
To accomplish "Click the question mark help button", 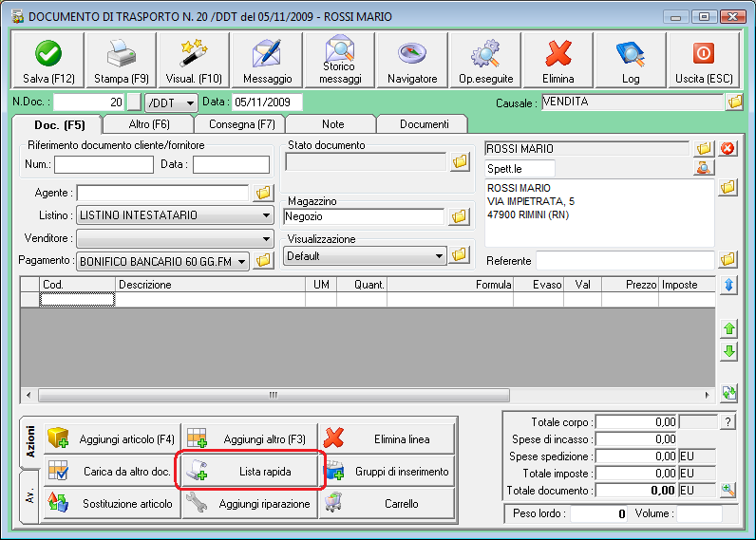I will pos(728,422).
